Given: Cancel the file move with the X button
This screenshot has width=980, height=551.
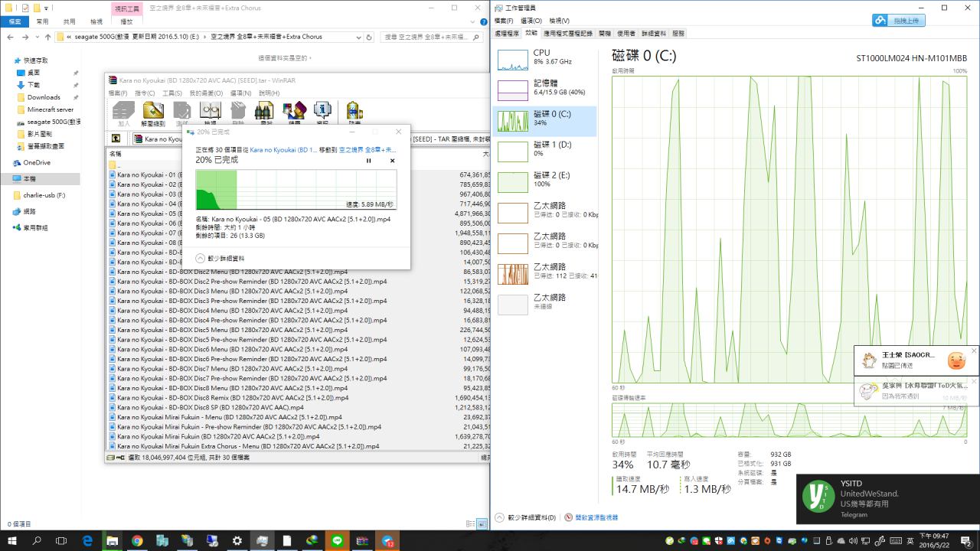Looking at the screenshot, I should [392, 161].
